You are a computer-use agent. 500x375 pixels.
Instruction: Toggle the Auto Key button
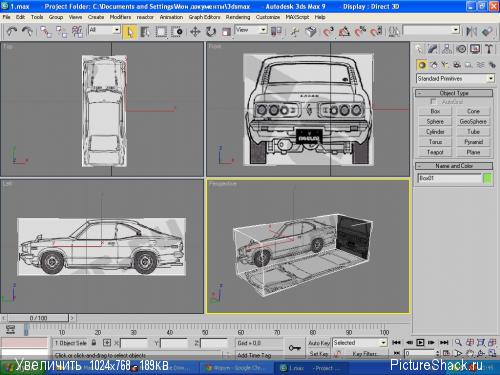[319, 343]
